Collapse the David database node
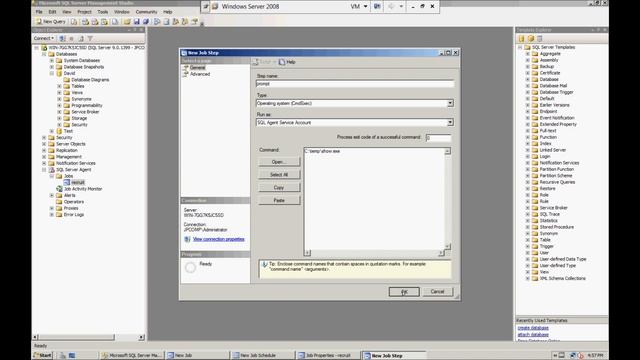 [52, 73]
